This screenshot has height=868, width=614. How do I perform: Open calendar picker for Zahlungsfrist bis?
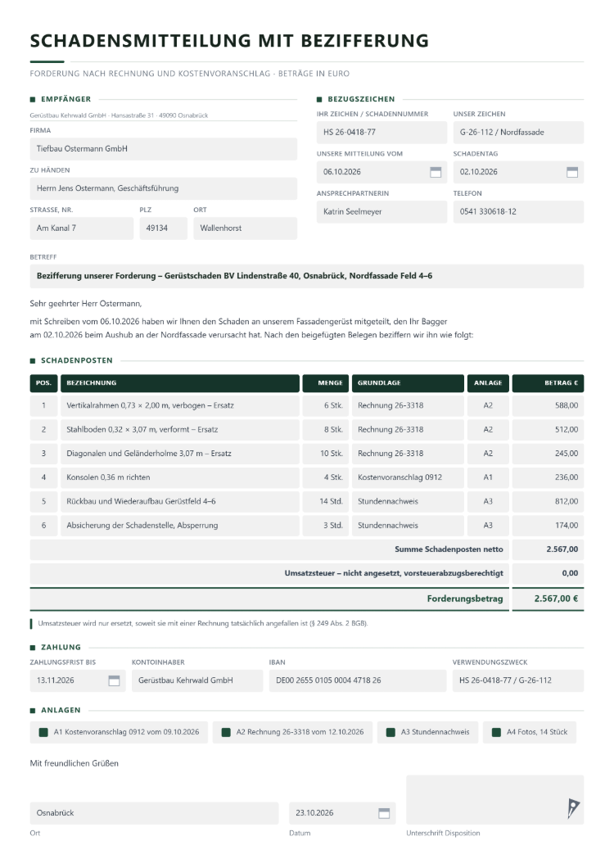tap(114, 681)
